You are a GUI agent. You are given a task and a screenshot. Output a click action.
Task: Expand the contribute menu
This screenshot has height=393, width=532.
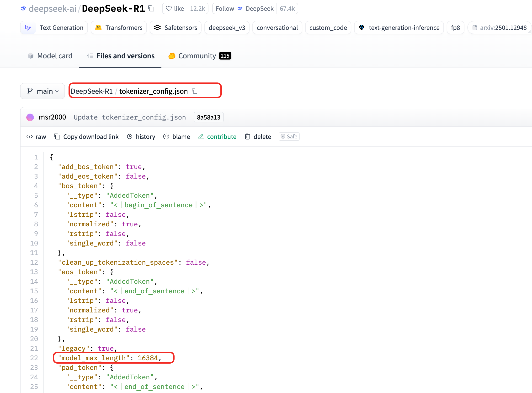click(217, 136)
